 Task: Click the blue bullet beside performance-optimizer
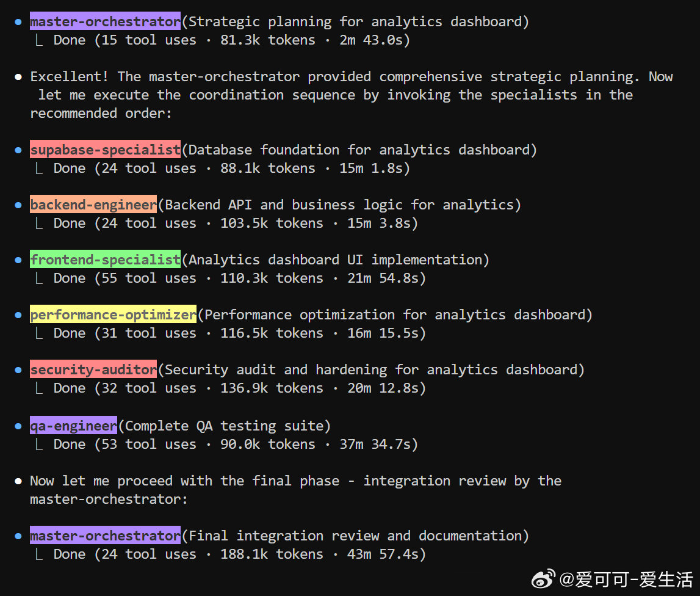point(18,315)
